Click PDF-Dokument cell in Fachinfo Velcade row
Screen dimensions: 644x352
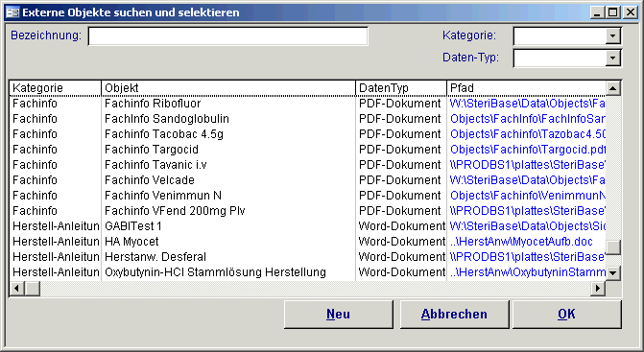pyautogui.click(x=401, y=180)
